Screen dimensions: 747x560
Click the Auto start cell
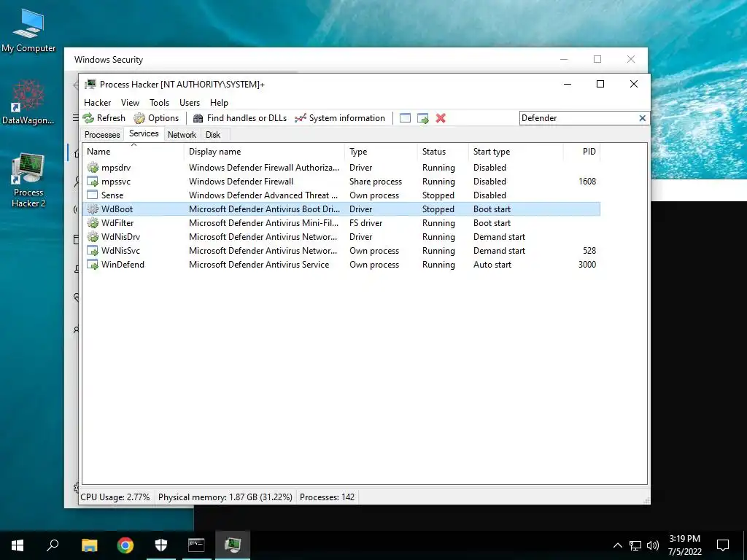(492, 264)
